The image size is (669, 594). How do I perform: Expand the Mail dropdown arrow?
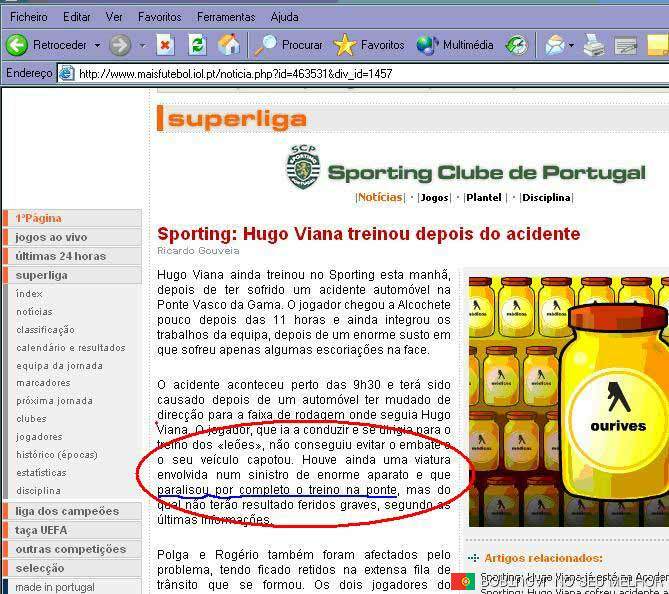coord(571,45)
